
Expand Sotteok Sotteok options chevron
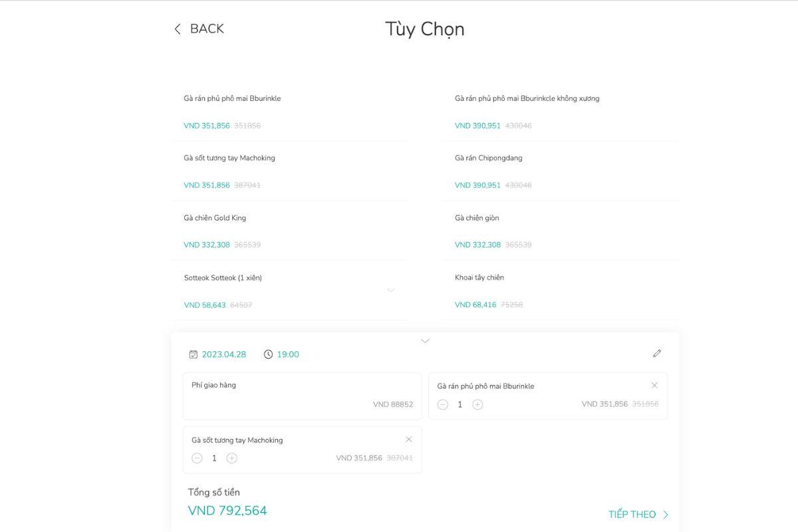pyautogui.click(x=391, y=290)
